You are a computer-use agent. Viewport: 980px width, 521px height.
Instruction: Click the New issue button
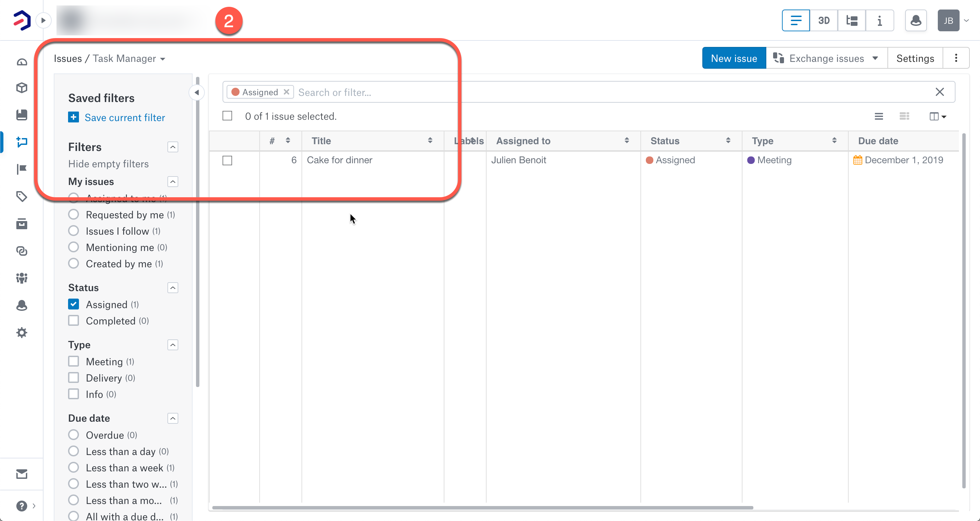[x=734, y=58]
